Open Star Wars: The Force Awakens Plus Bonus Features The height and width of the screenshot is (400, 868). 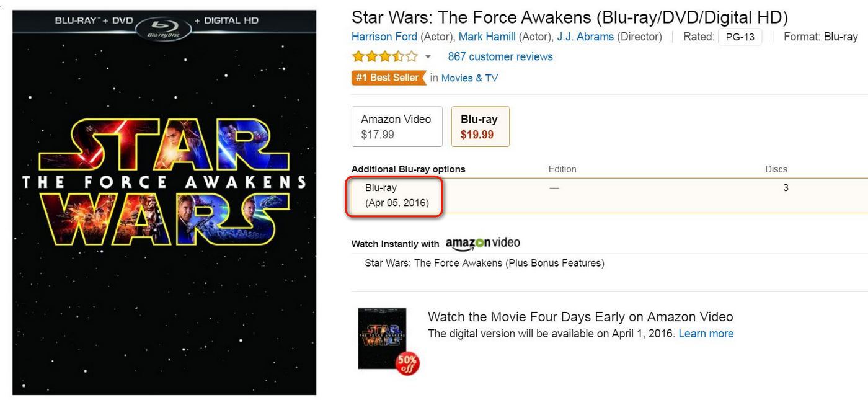pyautogui.click(x=484, y=263)
